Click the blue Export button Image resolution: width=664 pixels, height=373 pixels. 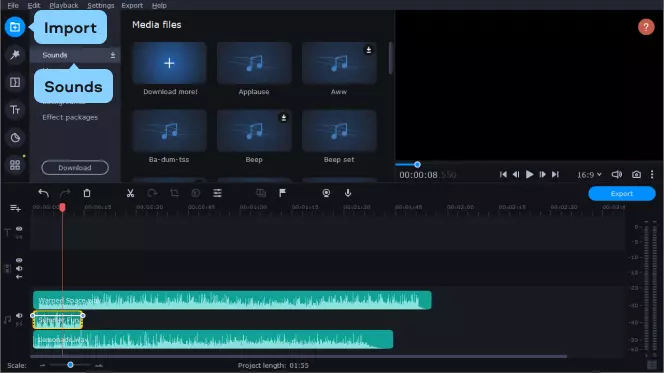click(622, 193)
